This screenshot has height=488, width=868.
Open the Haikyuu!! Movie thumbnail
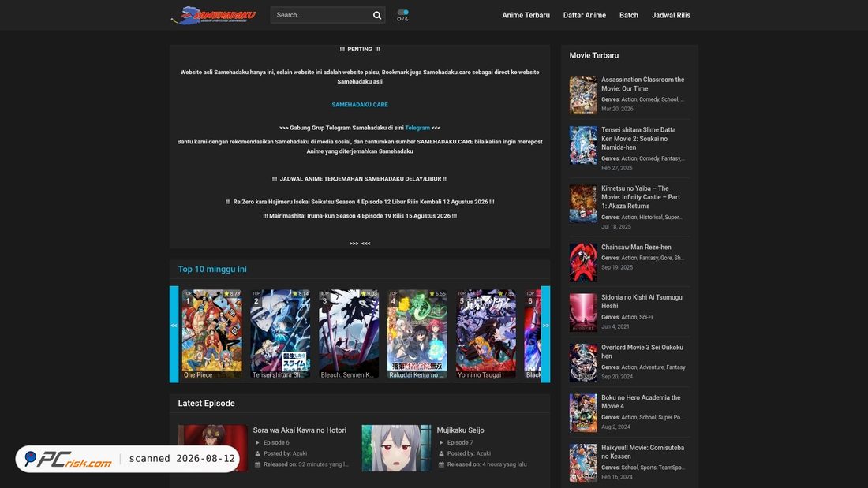pyautogui.click(x=583, y=463)
